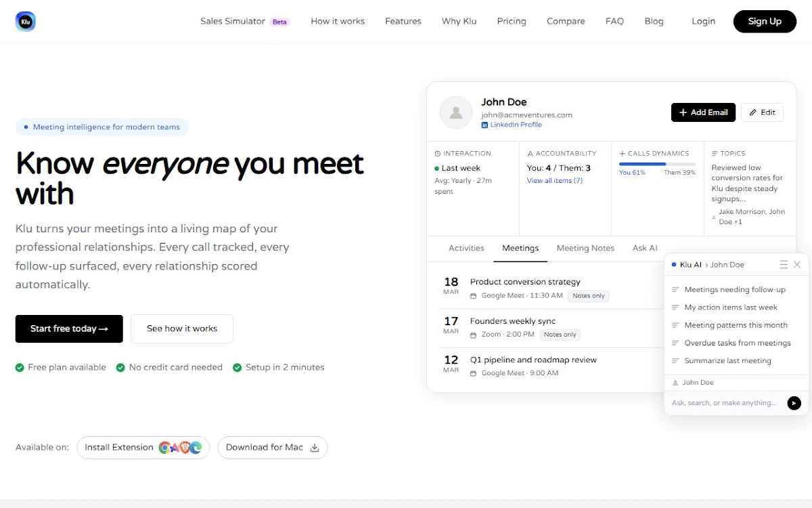812x508 pixels.
Task: Click the Ask, search, or make anything input
Action: point(724,403)
